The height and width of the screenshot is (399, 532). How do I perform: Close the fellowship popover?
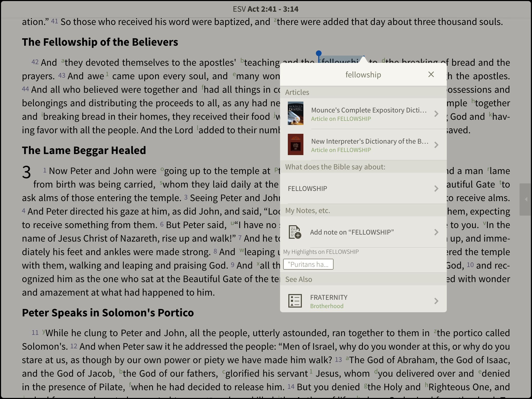[x=431, y=75]
